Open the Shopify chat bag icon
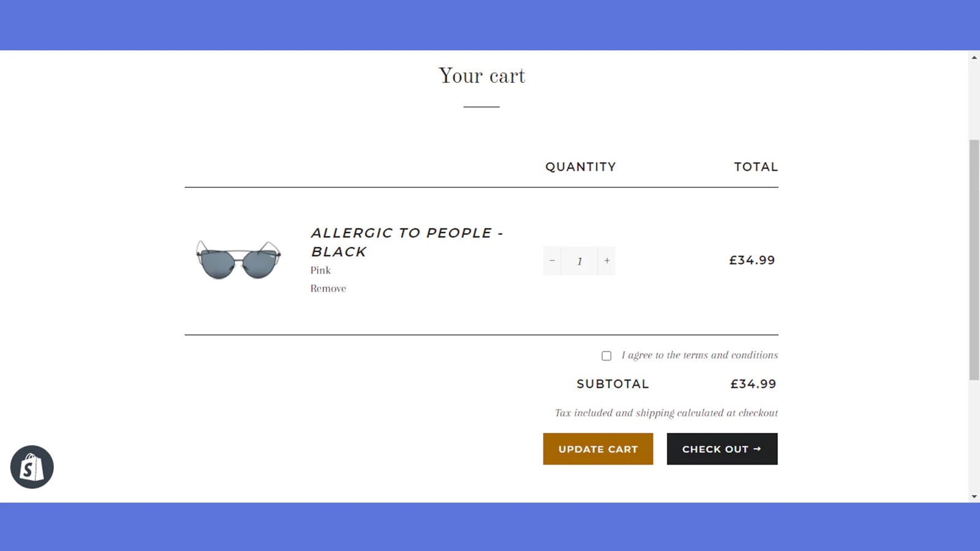This screenshot has width=980, height=551. pos(32,467)
